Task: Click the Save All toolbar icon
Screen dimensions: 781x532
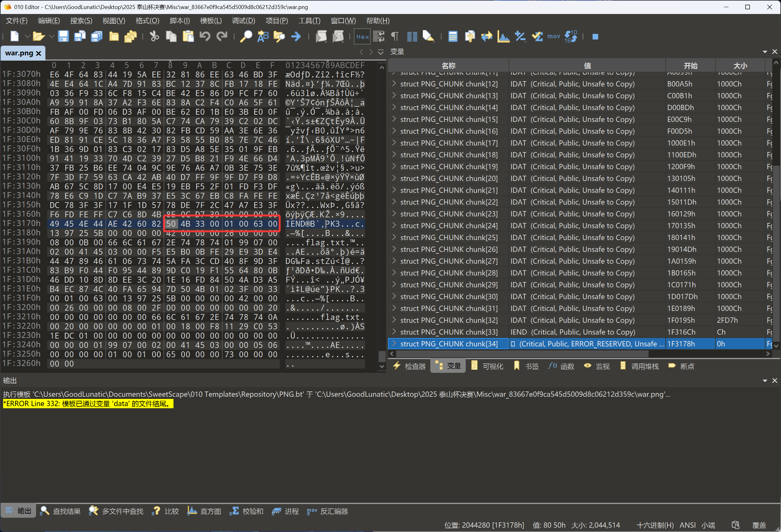Action: point(97,36)
